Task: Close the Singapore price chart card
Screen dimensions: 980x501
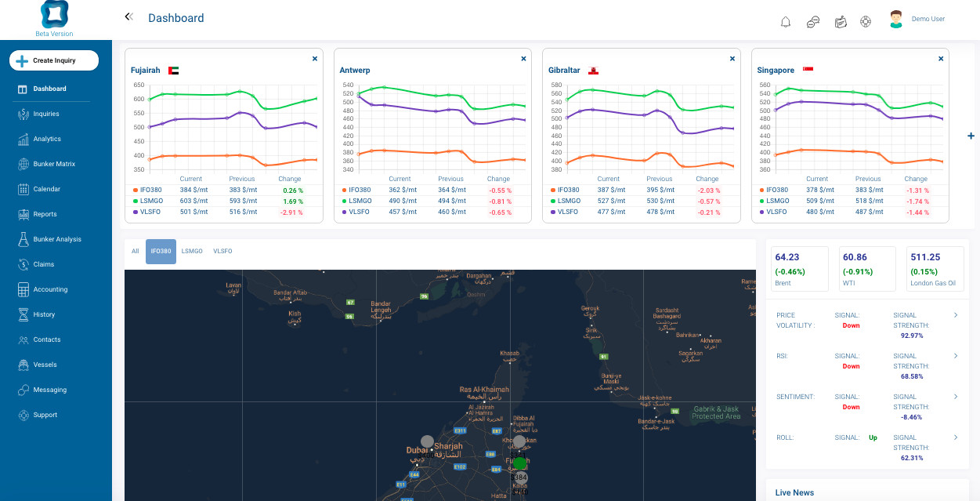Action: coord(942,58)
